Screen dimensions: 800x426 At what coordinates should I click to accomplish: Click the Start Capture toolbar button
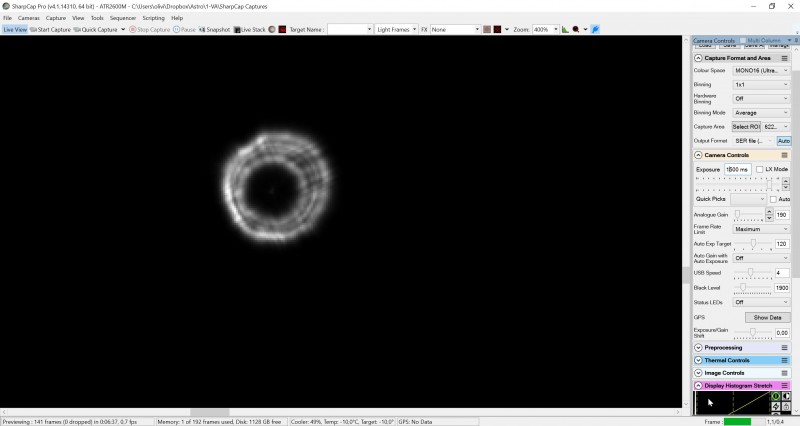click(x=51, y=30)
